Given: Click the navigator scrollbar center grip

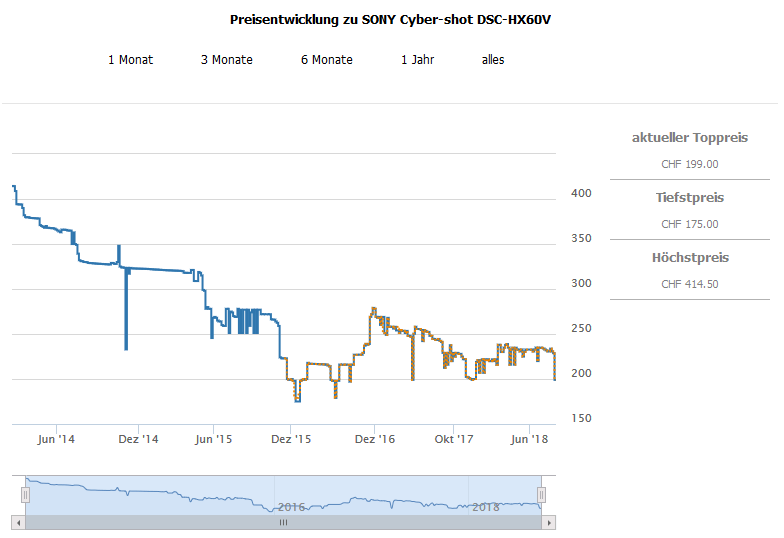Looking at the screenshot, I should (283, 522).
